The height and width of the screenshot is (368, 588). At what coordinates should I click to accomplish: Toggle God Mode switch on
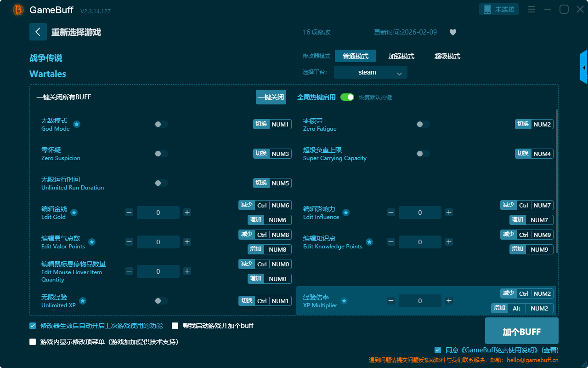[x=161, y=124]
